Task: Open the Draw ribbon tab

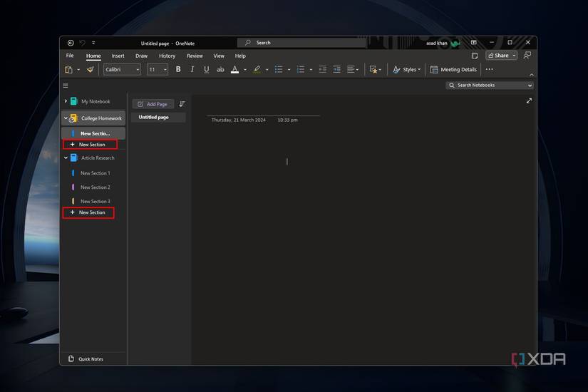Action: tap(141, 56)
